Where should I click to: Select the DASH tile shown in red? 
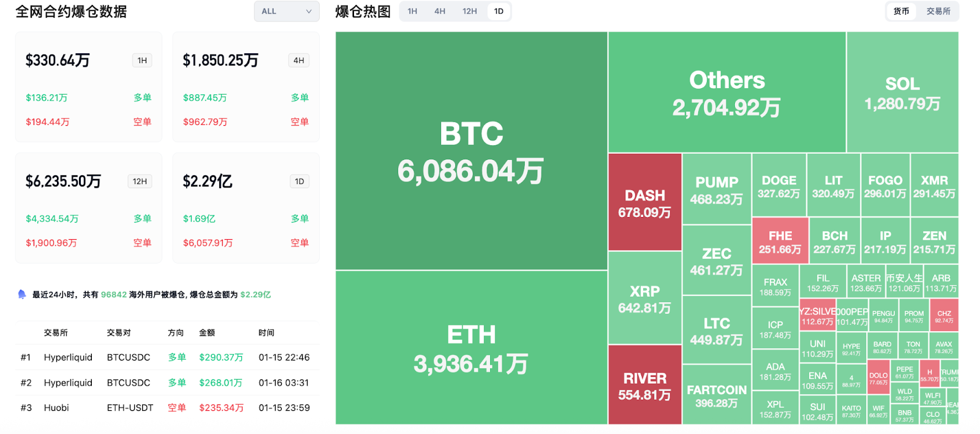click(644, 202)
